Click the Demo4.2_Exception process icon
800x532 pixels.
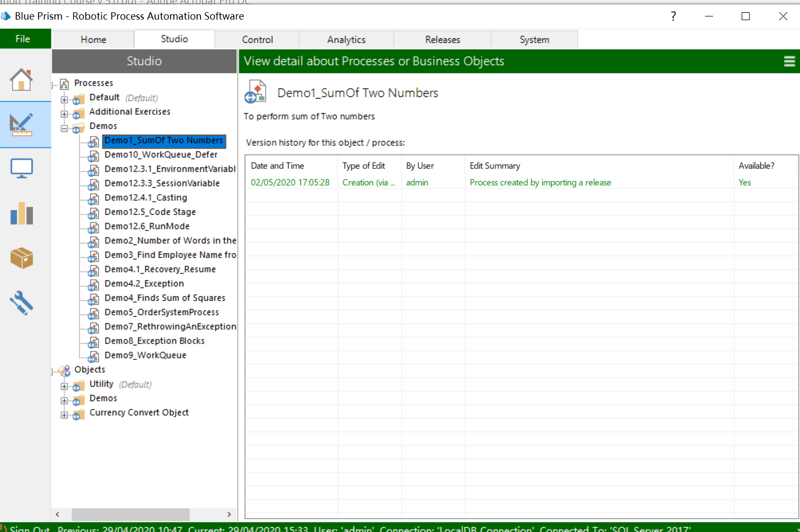[93, 284]
